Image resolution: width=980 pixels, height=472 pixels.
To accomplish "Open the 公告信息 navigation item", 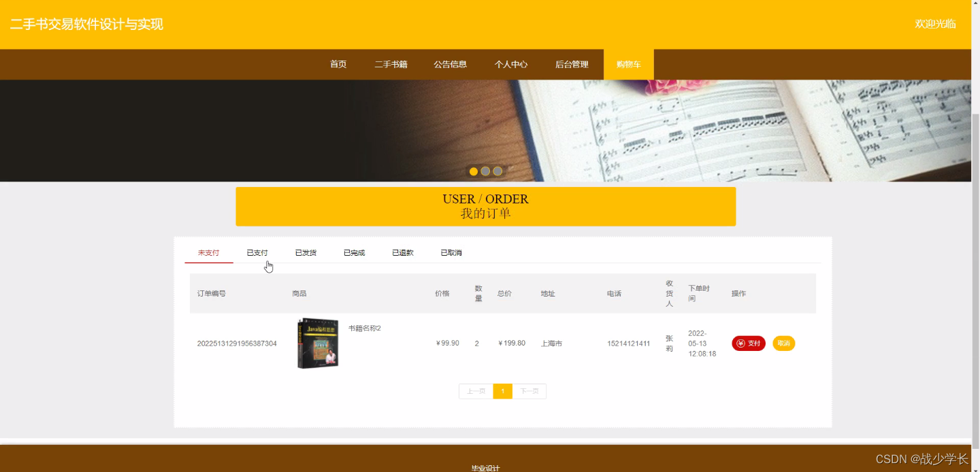I will (x=450, y=65).
